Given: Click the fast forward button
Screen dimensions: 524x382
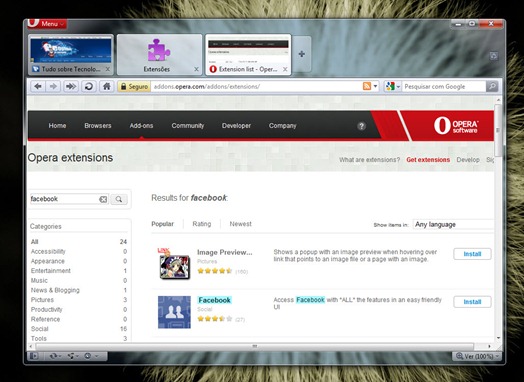Looking at the screenshot, I should pyautogui.click(x=71, y=87).
